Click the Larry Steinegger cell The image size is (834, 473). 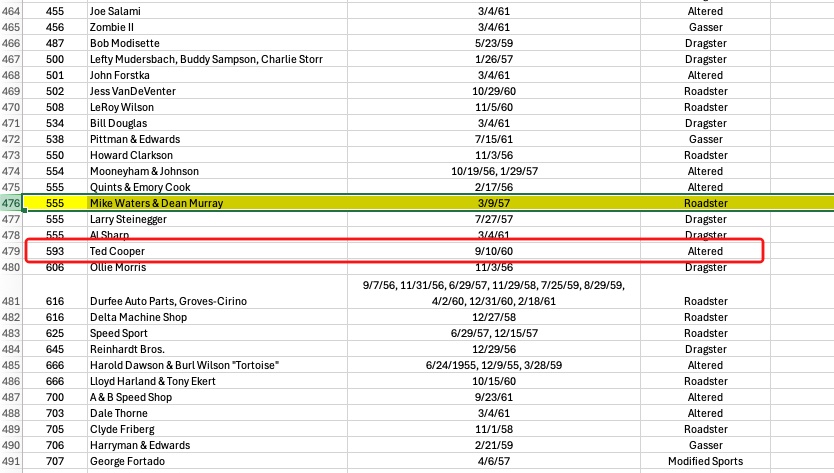tap(217, 219)
